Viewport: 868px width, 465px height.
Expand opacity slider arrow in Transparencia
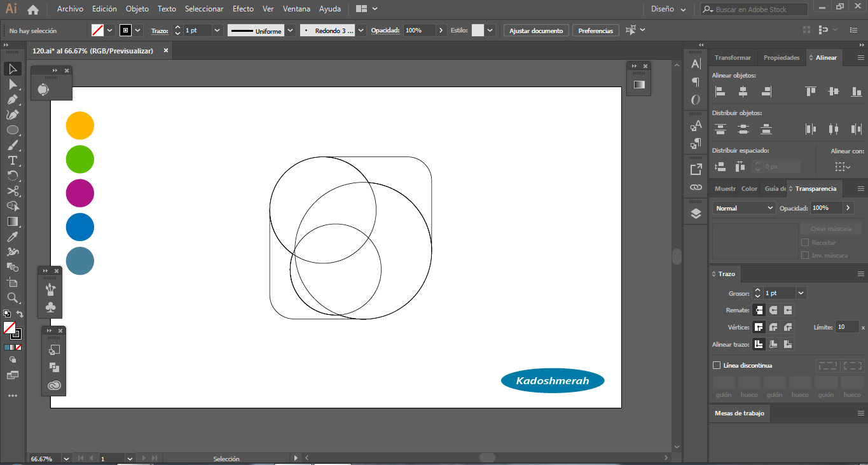click(848, 208)
